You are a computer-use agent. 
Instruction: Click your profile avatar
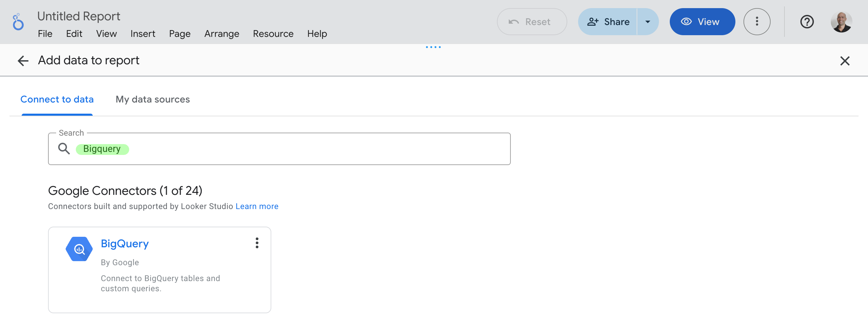pyautogui.click(x=842, y=22)
